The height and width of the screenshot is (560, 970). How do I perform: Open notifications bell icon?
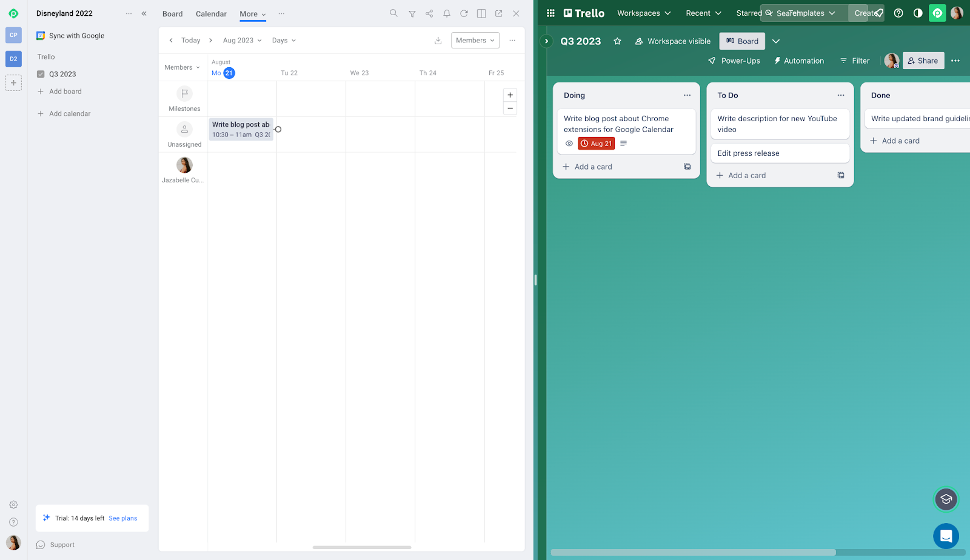click(447, 13)
